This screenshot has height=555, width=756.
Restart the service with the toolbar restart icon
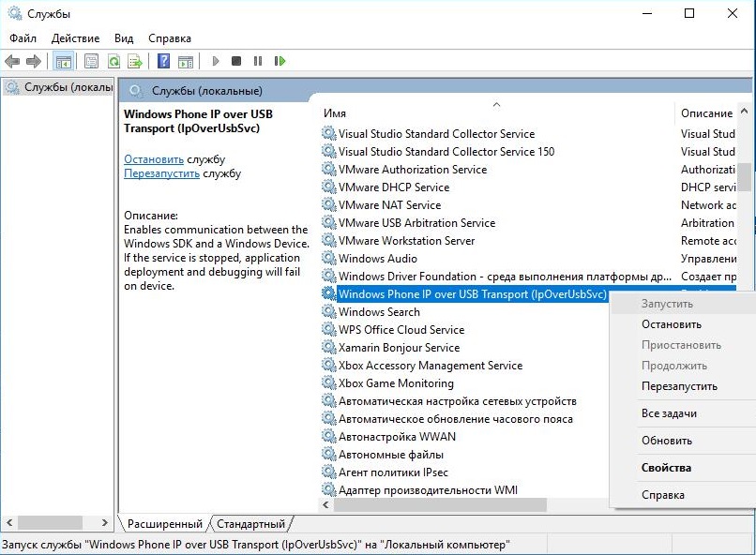(280, 61)
